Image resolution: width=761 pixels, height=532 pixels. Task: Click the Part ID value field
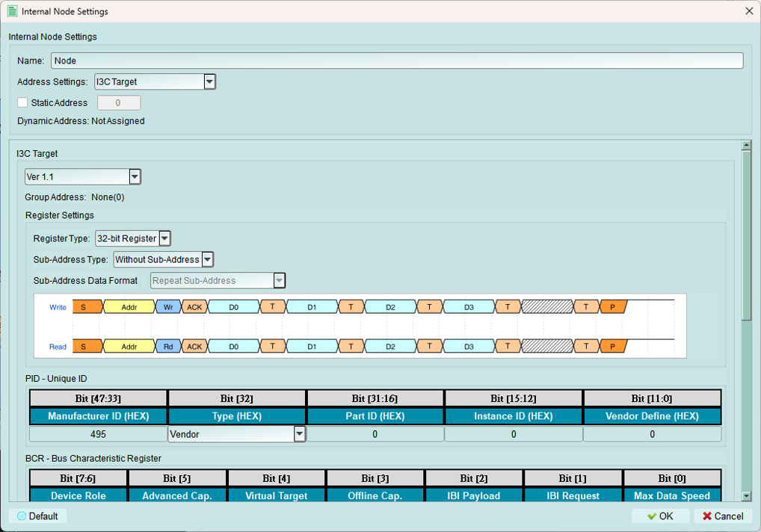pyautogui.click(x=375, y=434)
